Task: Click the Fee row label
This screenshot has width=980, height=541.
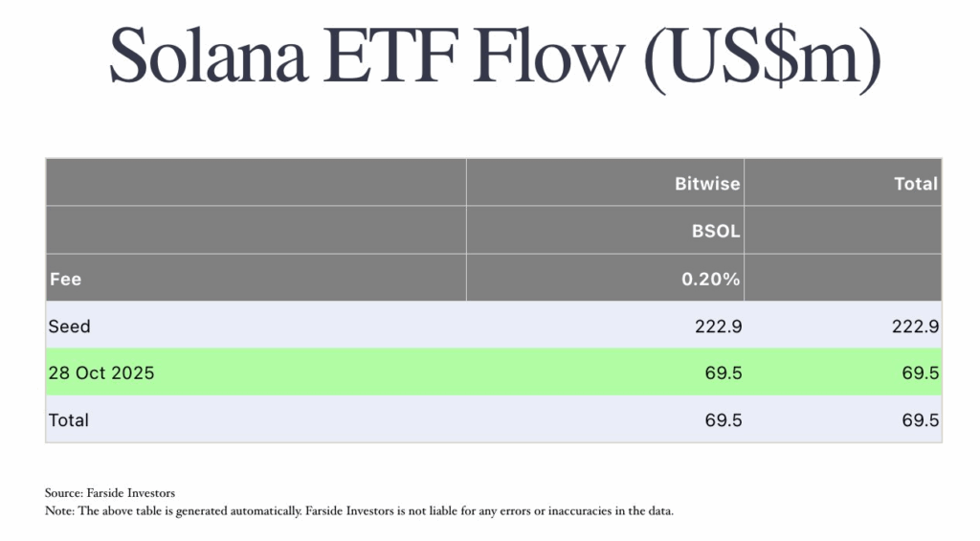Action: [x=65, y=279]
